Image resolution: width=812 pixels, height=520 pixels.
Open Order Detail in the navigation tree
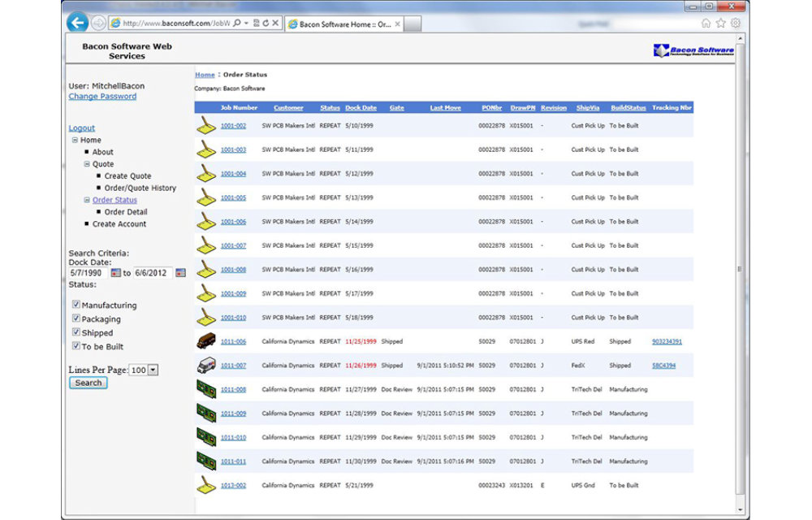click(126, 212)
